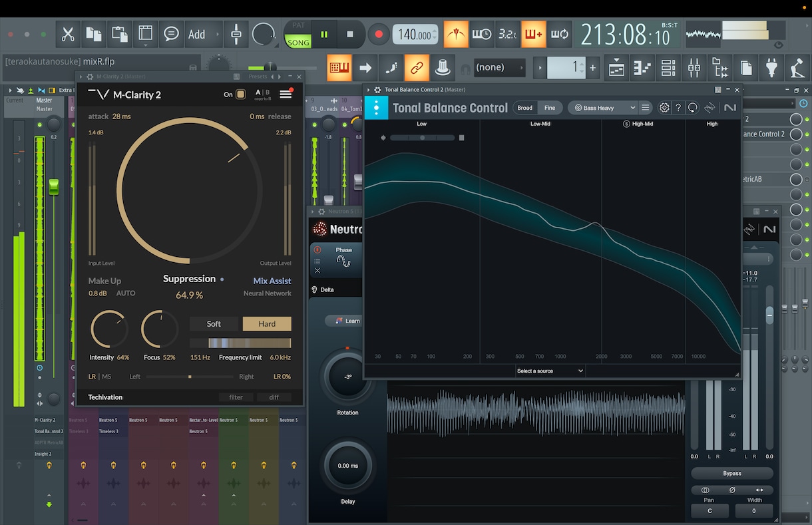Open Tonal Balance Control help question mark
This screenshot has height=525, width=812.
(x=678, y=108)
